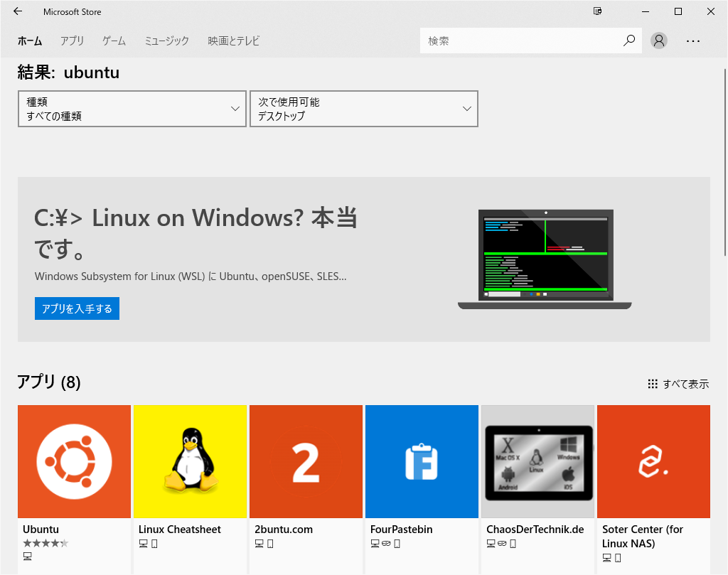The height and width of the screenshot is (575, 728).
Task: Click mobile device icon under 2buntu.com
Action: click(270, 544)
